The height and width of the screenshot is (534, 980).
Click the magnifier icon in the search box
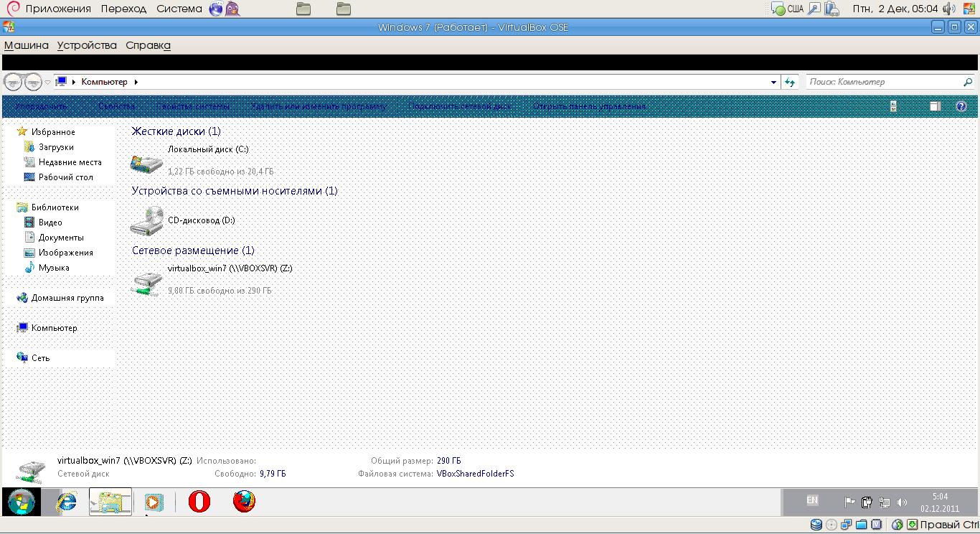(x=968, y=83)
